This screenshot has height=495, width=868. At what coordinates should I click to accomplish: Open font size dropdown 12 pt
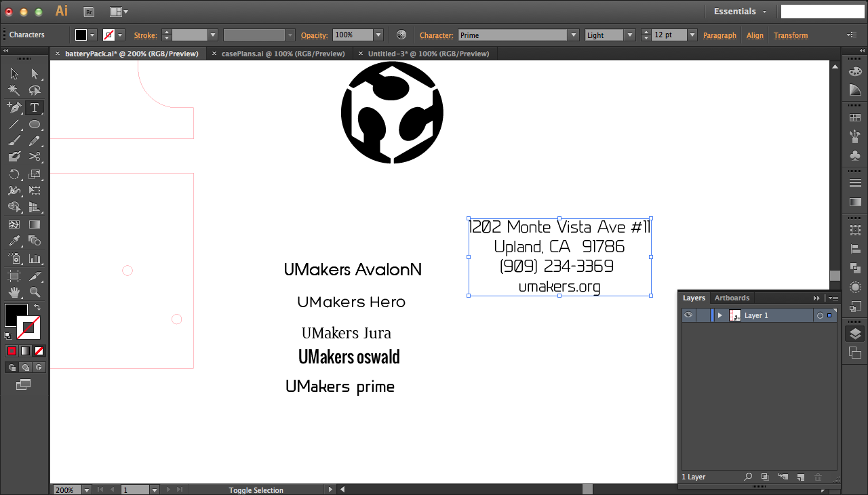[x=692, y=35]
